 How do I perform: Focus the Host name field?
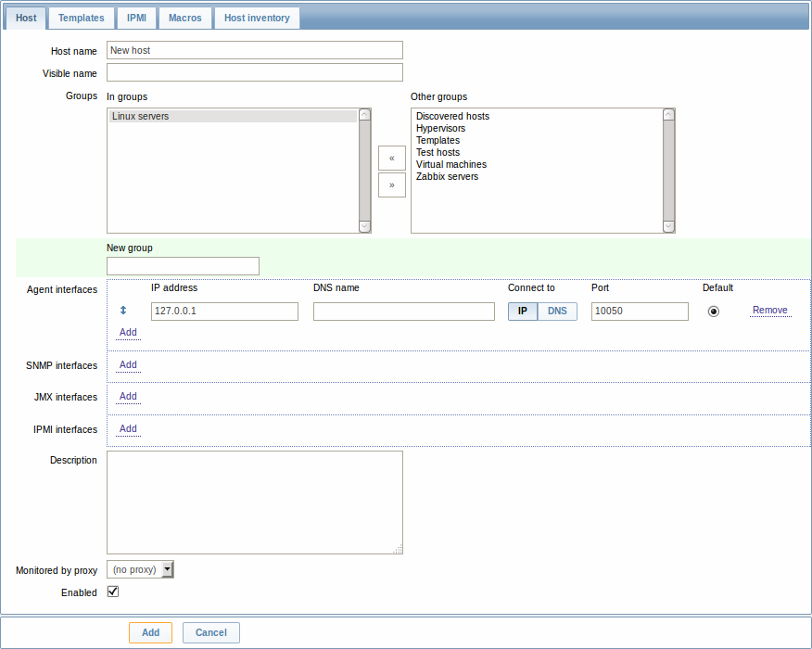pos(255,50)
